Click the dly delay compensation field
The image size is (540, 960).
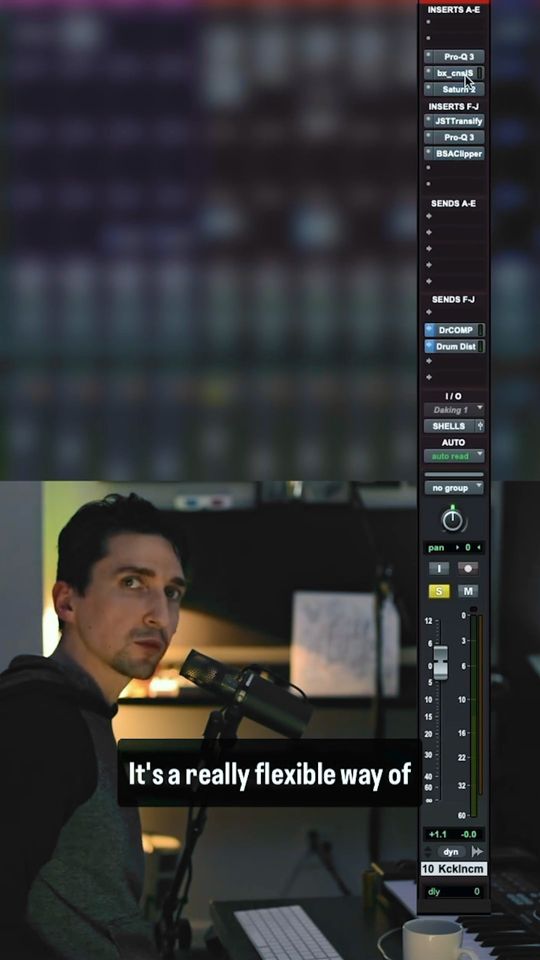pos(454,891)
